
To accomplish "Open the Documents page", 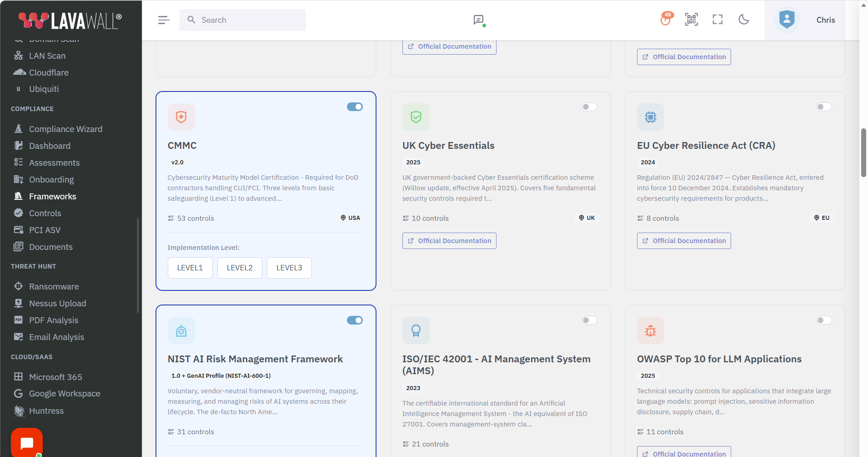I will (51, 247).
